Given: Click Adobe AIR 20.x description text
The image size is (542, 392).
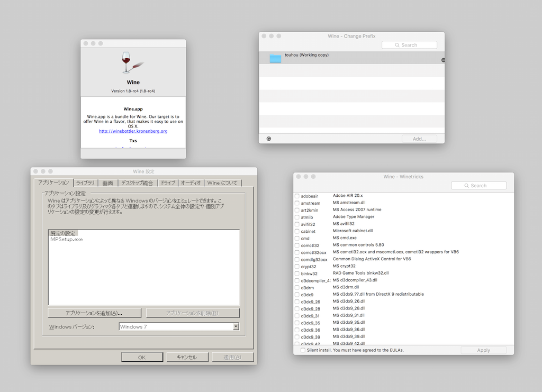Looking at the screenshot, I should (x=348, y=196).
